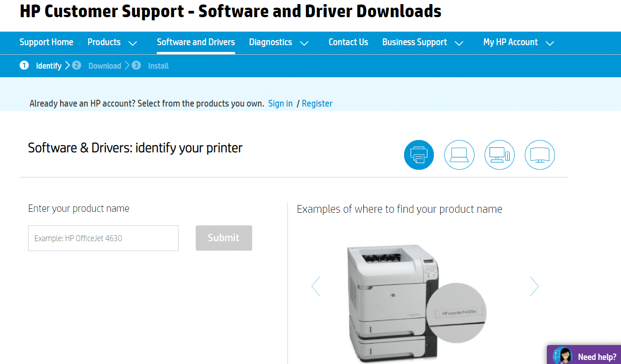Image resolution: width=621 pixels, height=364 pixels.
Task: Click the page heading HP Customer Support
Action: click(x=231, y=11)
